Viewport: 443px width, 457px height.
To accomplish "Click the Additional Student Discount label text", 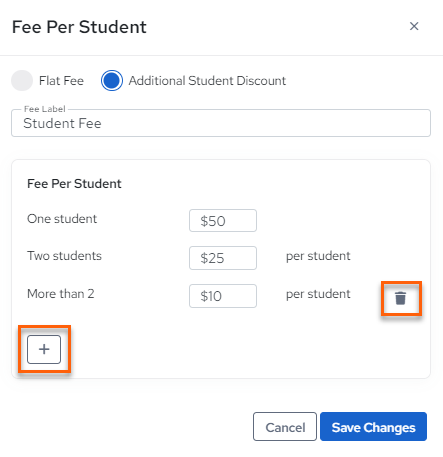I will (x=207, y=81).
